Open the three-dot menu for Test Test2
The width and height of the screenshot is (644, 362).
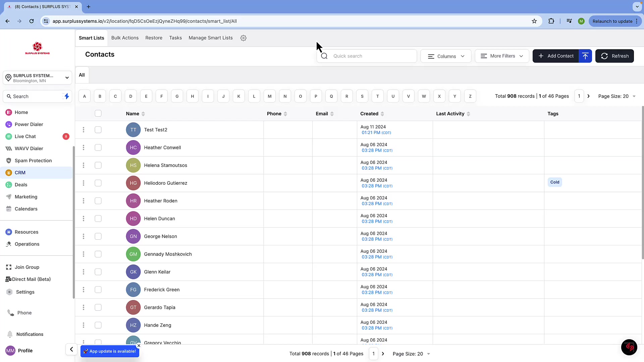[x=84, y=130]
